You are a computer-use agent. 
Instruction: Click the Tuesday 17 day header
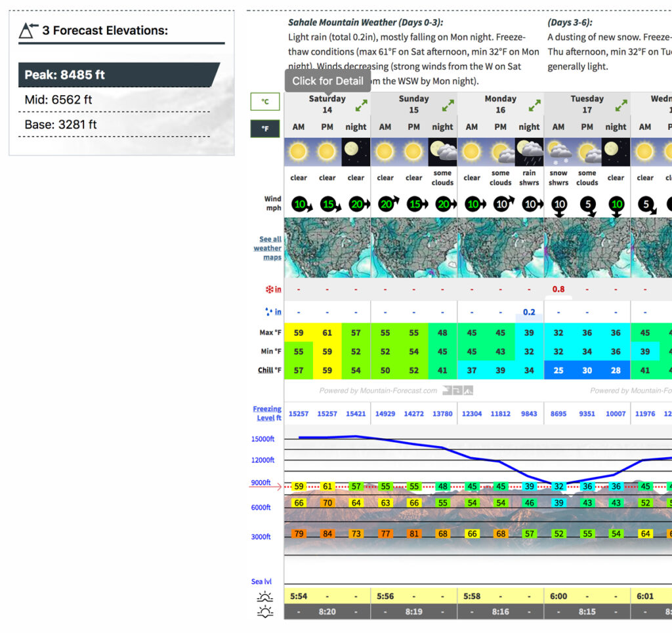587,104
